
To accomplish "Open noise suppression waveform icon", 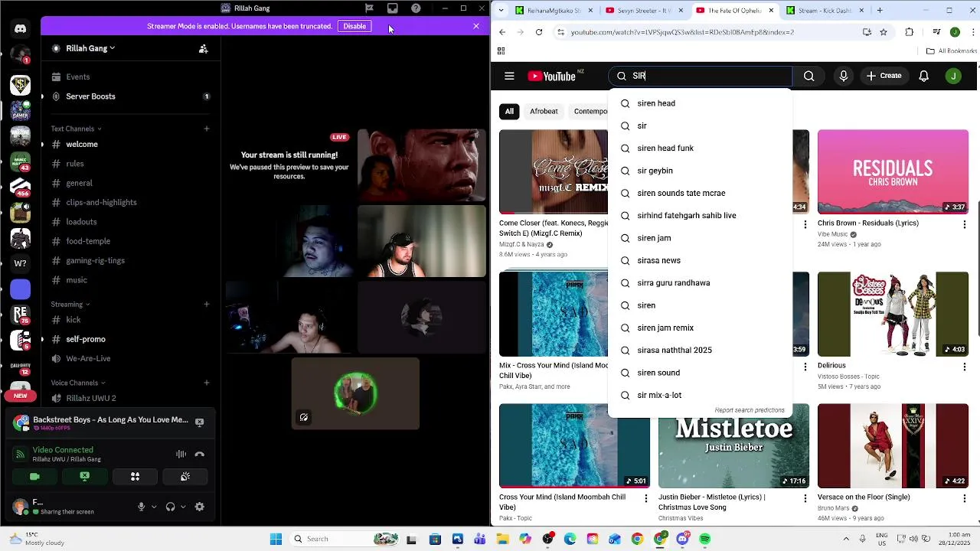I will click(181, 454).
